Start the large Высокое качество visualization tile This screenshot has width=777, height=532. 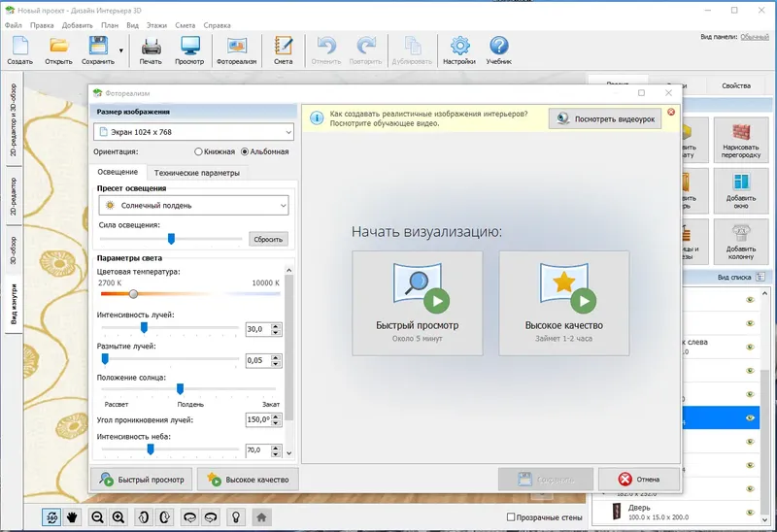tap(564, 303)
